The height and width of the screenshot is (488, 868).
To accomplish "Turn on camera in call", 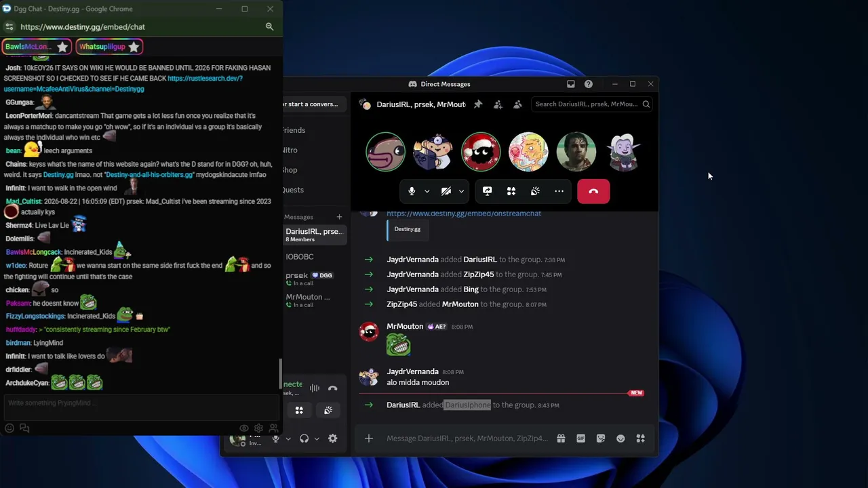I will point(446,191).
